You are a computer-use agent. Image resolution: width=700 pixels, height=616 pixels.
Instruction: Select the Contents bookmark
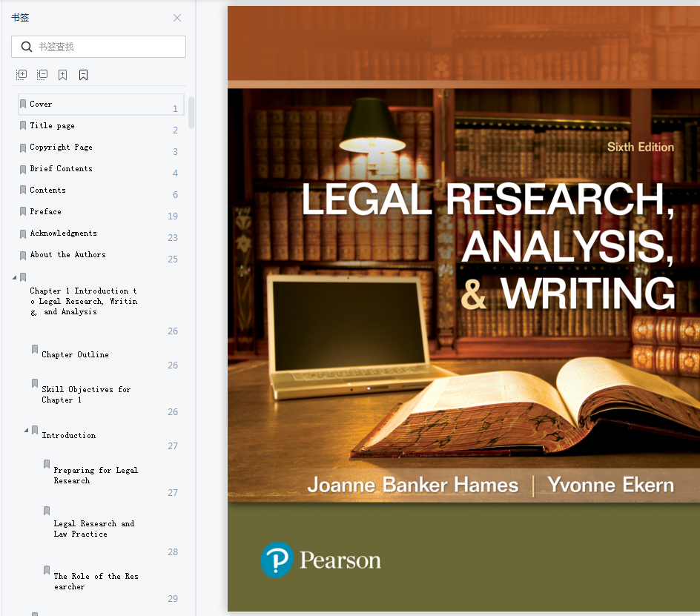point(47,191)
